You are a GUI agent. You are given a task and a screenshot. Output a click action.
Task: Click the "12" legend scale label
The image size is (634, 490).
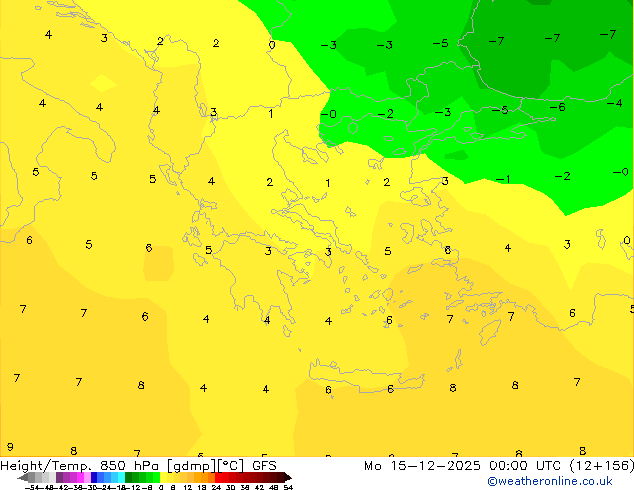pos(188,488)
